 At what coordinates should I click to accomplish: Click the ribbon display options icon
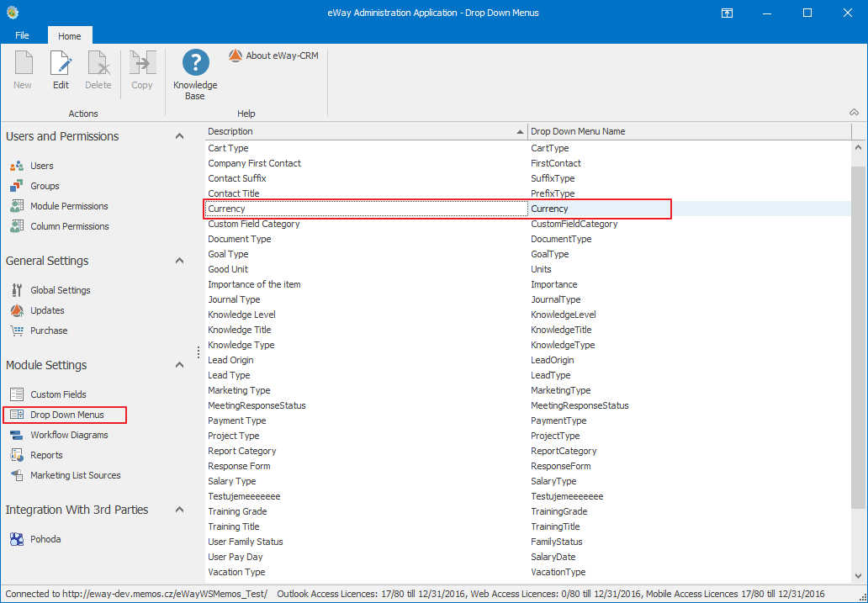pyautogui.click(x=727, y=13)
